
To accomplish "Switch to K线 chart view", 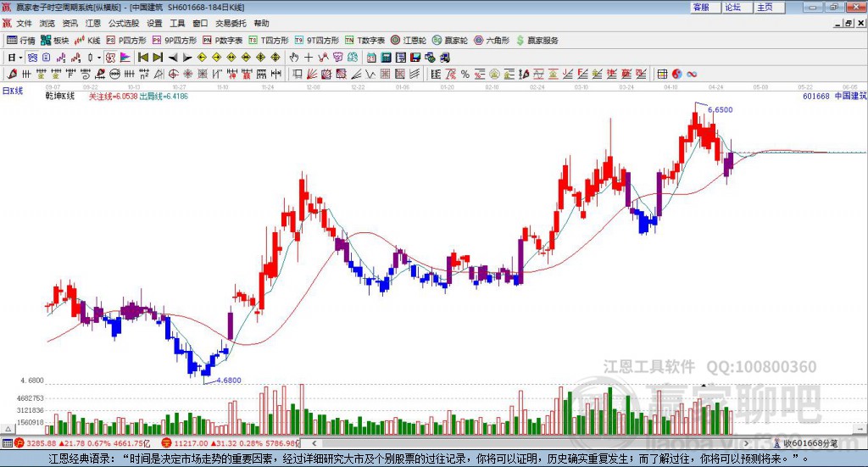I will (x=87, y=41).
